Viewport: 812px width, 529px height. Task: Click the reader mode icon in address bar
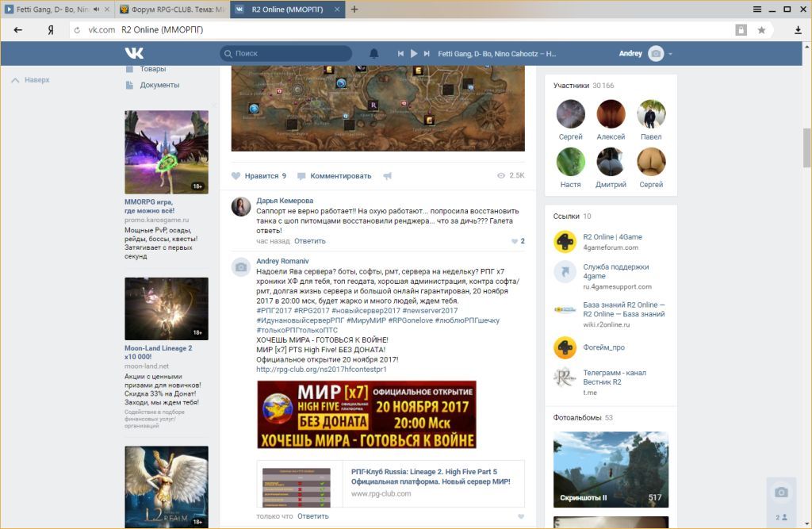[741, 30]
